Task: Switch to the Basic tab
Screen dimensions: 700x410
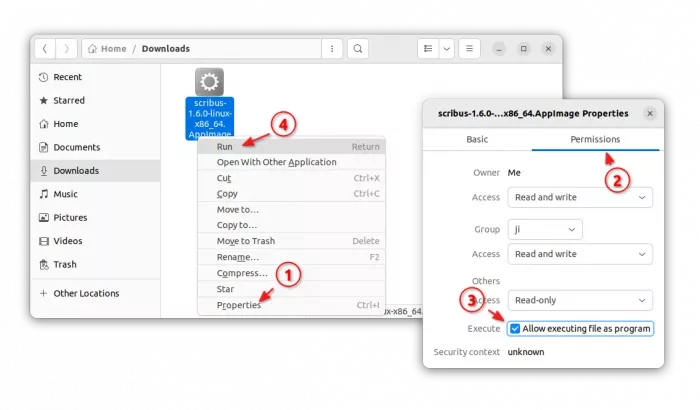Action: [x=477, y=139]
